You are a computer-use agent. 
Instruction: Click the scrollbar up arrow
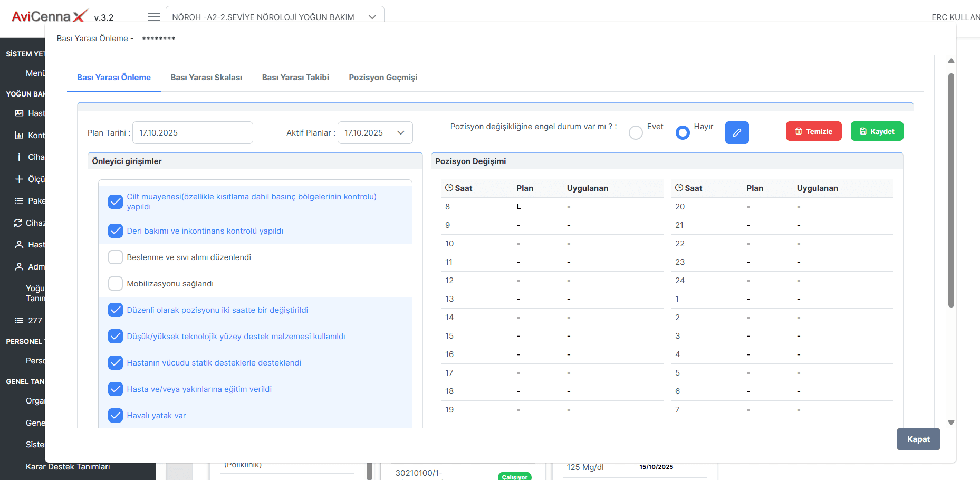(951, 61)
